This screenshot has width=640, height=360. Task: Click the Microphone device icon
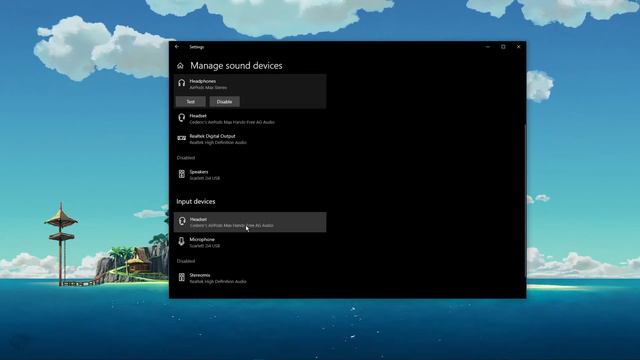182,242
